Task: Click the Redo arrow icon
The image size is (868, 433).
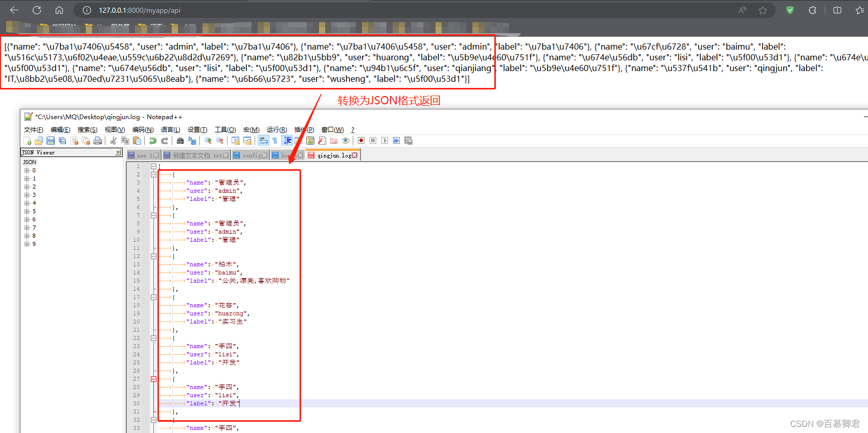Action: click(165, 141)
